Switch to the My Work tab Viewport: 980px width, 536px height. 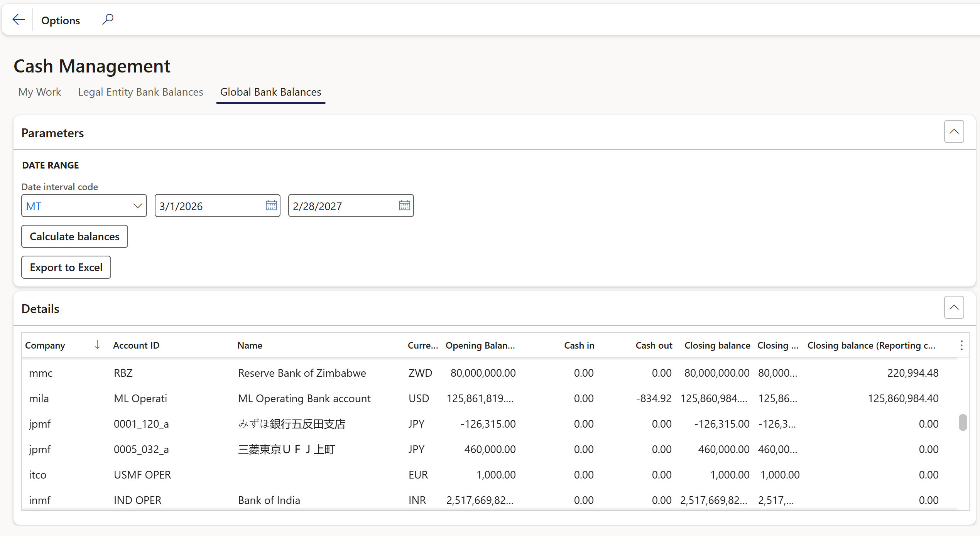pyautogui.click(x=40, y=92)
